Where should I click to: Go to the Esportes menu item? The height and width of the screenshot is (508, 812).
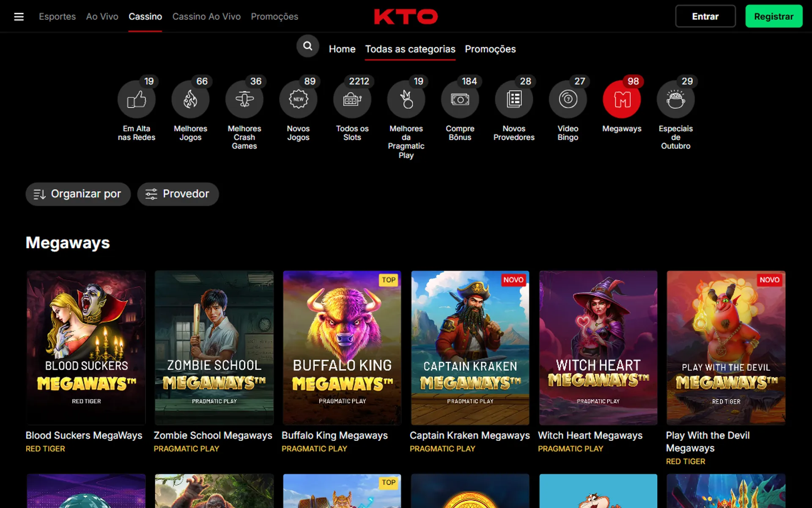click(57, 17)
